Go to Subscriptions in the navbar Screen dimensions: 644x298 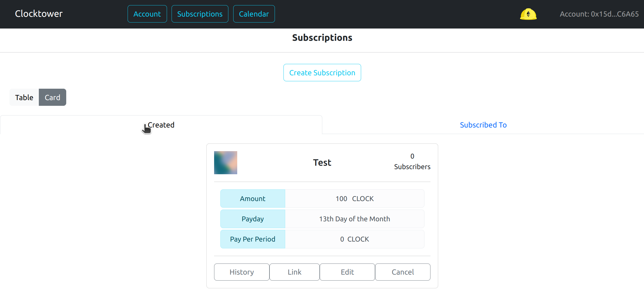(x=200, y=14)
